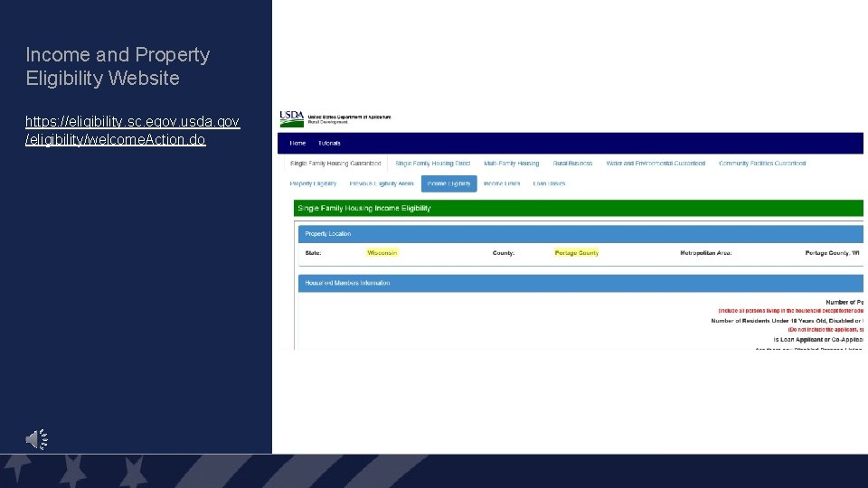Go to the Home menu item
Viewport: 868px width, 488px height.
pyautogui.click(x=297, y=144)
